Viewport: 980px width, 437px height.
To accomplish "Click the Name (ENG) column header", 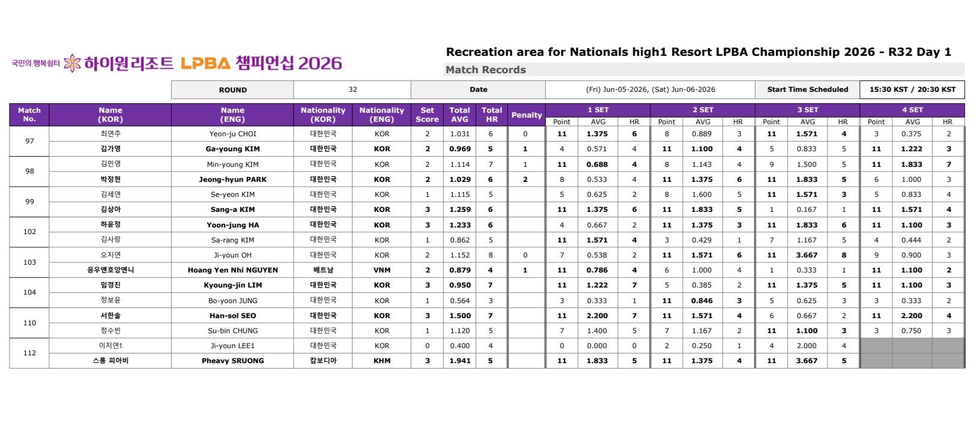I will tap(232, 115).
